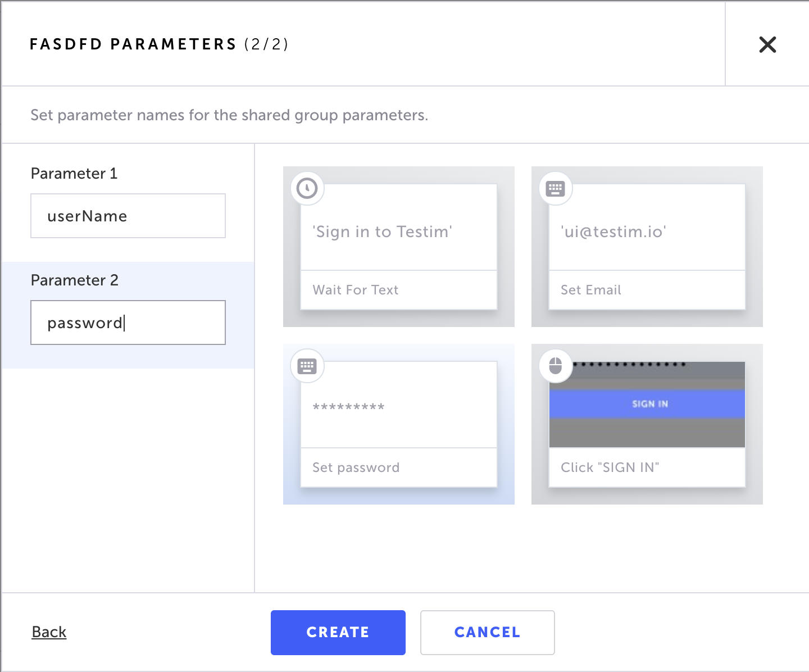This screenshot has height=672, width=809.
Task: Click mouse icon on Click SIGN IN step
Action: click(556, 366)
